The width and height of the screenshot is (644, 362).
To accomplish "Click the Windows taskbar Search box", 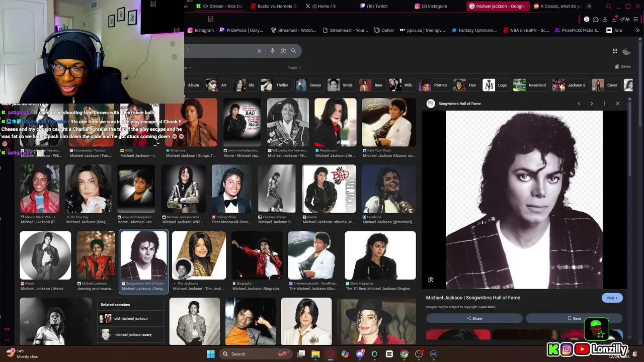I will click(257, 354).
